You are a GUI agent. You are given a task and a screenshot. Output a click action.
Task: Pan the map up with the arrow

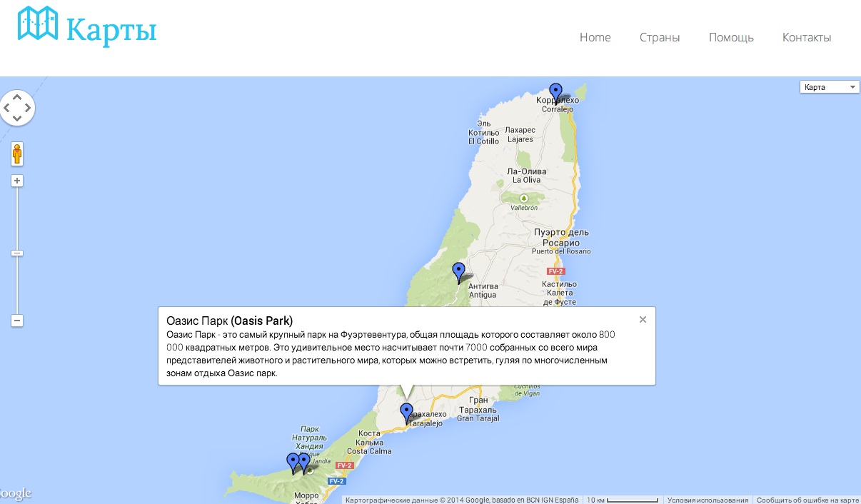(17, 96)
